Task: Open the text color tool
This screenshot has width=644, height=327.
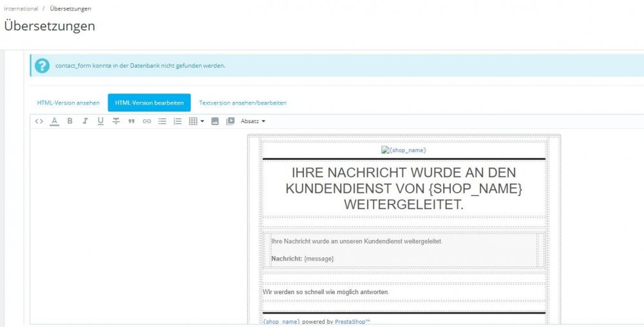Action: (54, 121)
